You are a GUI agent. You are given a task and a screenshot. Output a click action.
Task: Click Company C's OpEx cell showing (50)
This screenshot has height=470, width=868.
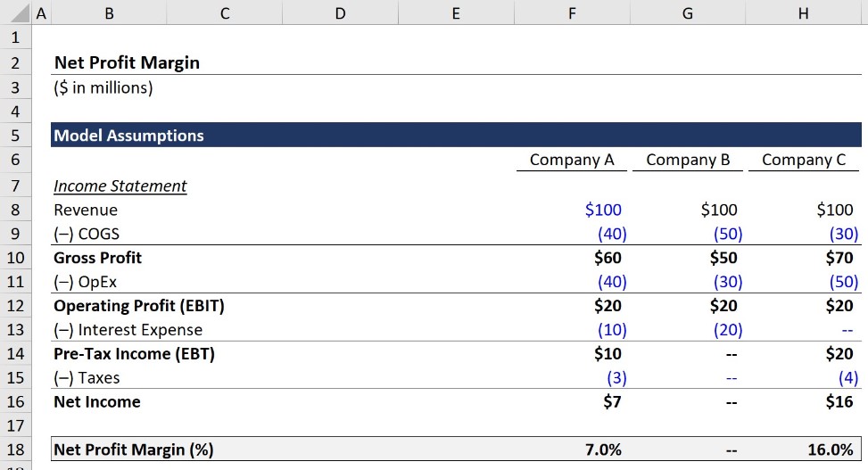tap(842, 282)
